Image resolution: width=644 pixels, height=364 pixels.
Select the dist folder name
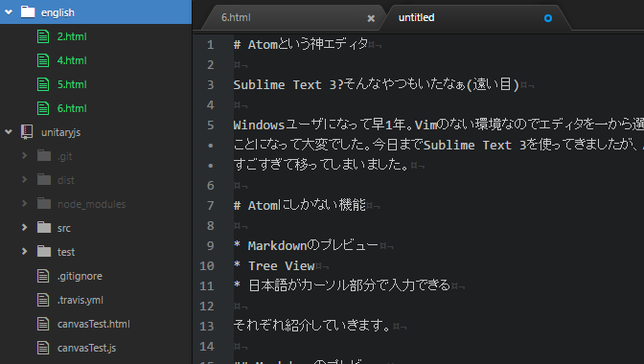(x=66, y=180)
